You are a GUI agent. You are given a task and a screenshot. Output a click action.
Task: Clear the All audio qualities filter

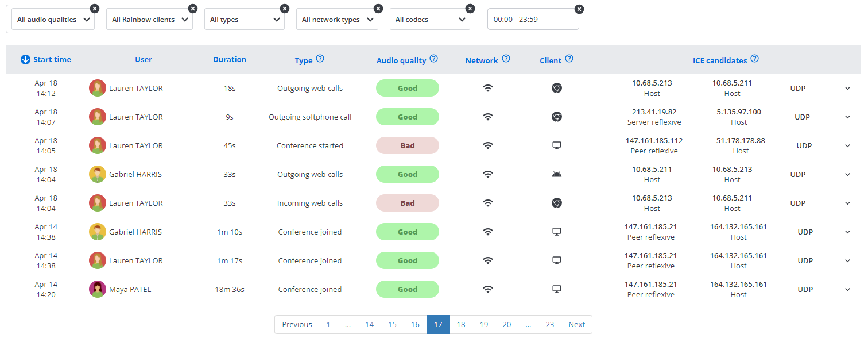[95, 9]
